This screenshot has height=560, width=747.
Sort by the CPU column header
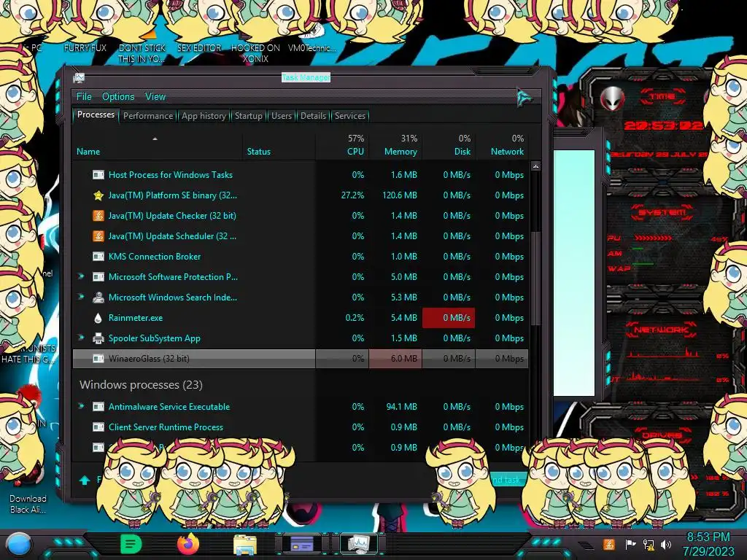[x=342, y=145]
